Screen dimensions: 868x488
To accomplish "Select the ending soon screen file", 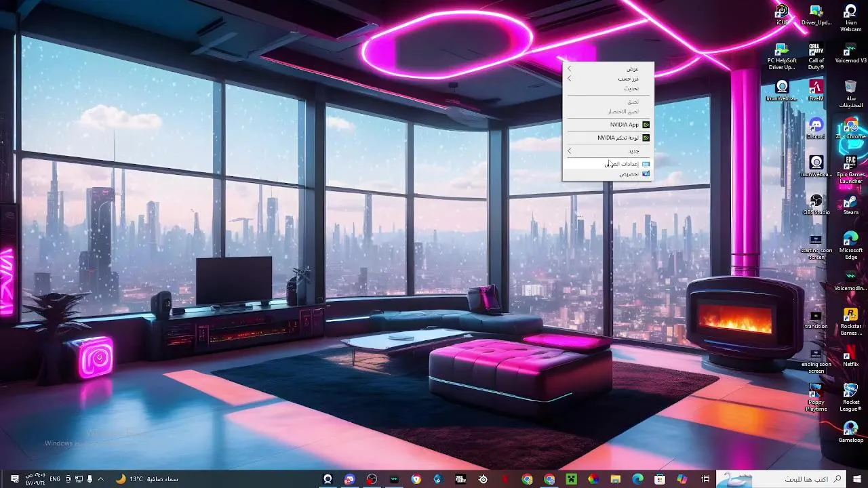I will 816,360.
